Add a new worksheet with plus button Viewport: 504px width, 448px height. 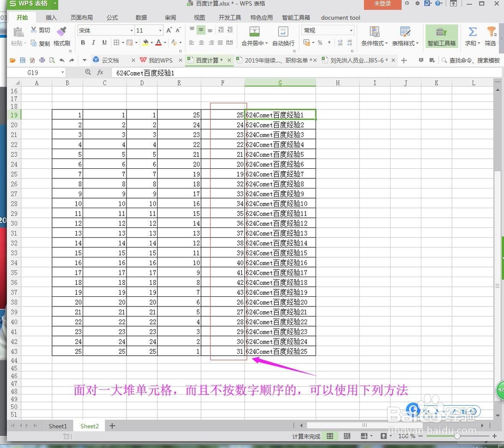point(112,426)
